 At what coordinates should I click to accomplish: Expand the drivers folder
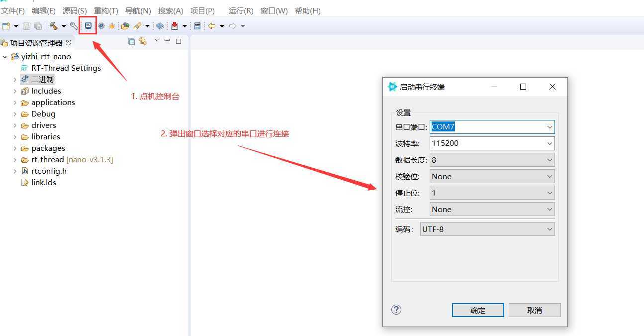pyautogui.click(x=15, y=125)
